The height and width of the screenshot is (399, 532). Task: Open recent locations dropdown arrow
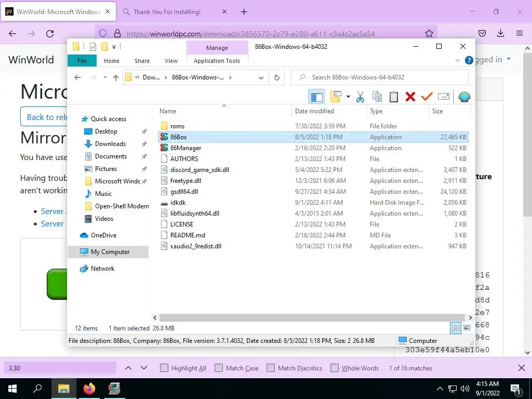pos(105,77)
